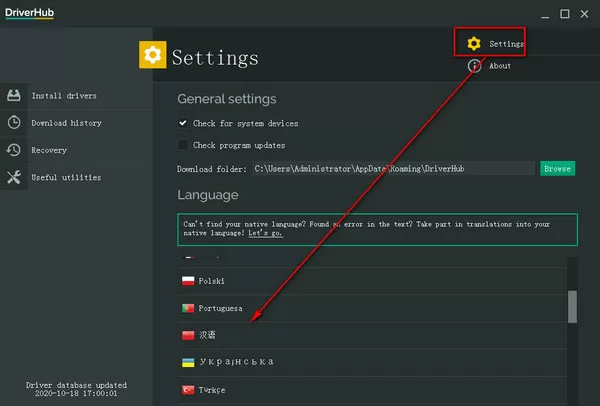
Task: Click the Ukrainian flag icon
Action: pos(188,362)
